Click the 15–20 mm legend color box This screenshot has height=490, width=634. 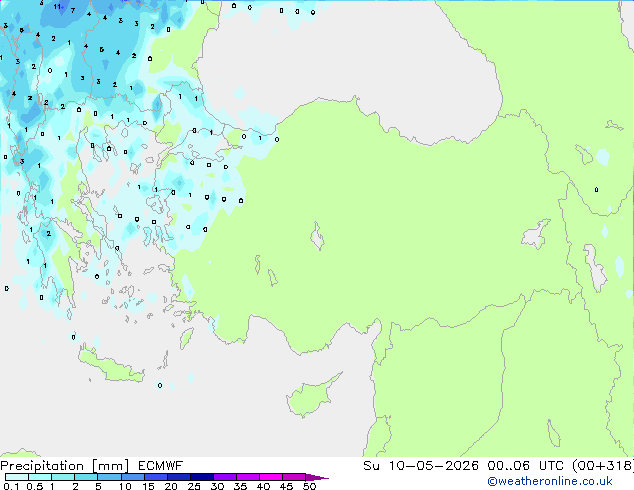pos(155,477)
